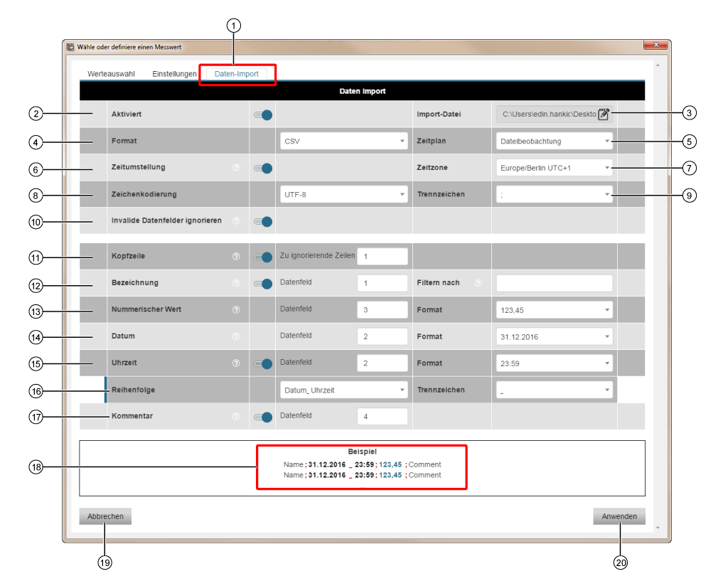Expand the Zeitzone Europe/Berlin dropdown
Image resolution: width=728 pixels, height=581 pixels.
click(554, 168)
